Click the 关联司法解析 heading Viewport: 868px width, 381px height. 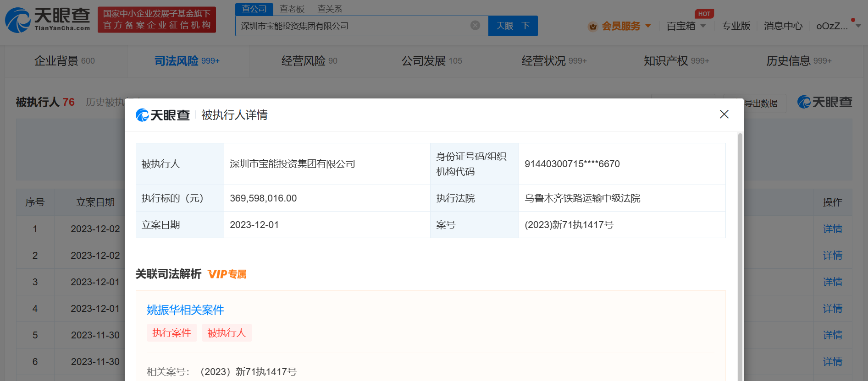pos(168,274)
